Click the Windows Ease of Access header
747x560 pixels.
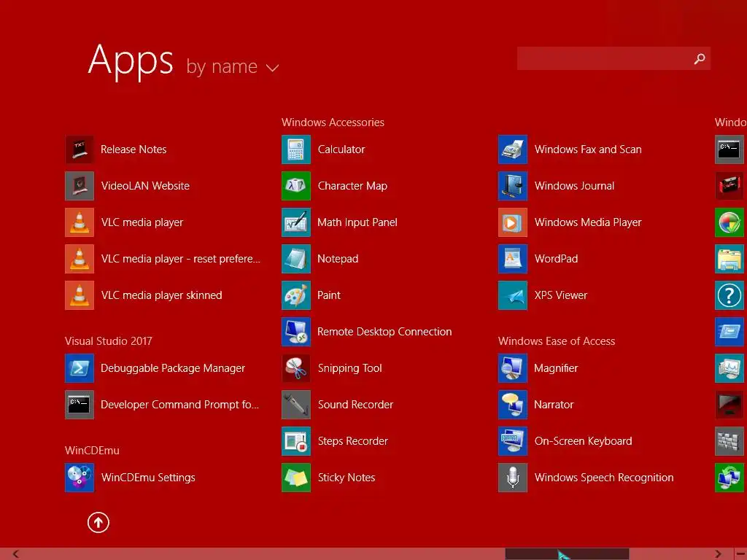[557, 341]
